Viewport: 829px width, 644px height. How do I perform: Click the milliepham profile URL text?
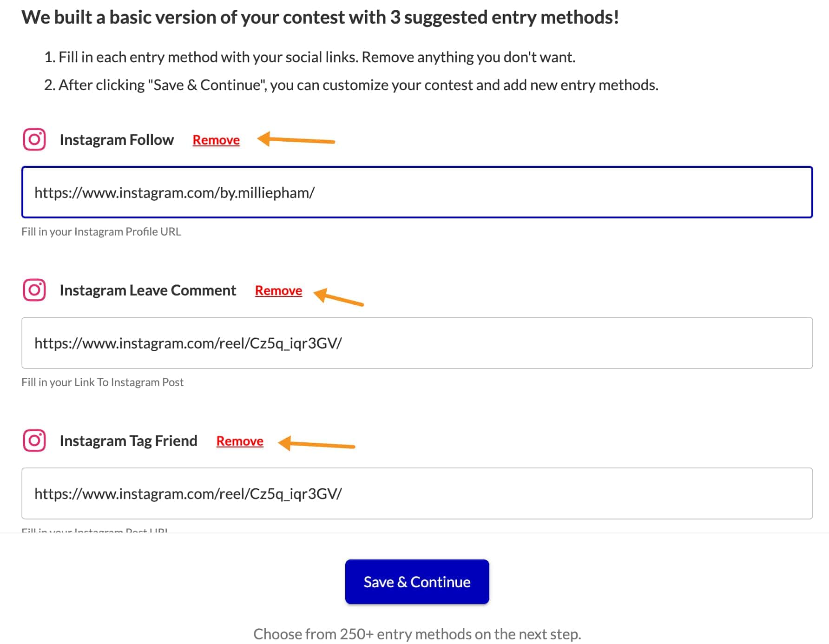pos(175,192)
